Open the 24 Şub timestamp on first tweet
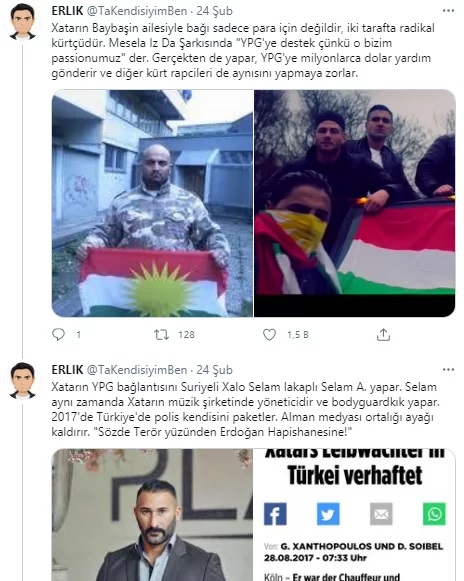The width and height of the screenshot is (464, 581). pos(214,11)
